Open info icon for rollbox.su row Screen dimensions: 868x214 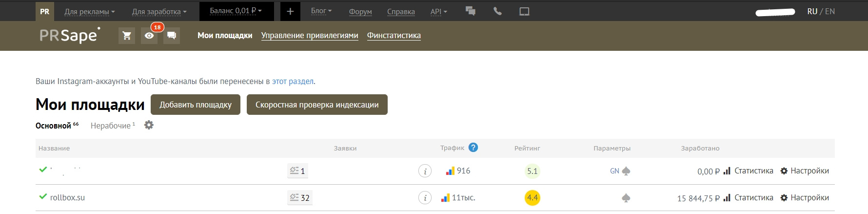[x=425, y=198]
